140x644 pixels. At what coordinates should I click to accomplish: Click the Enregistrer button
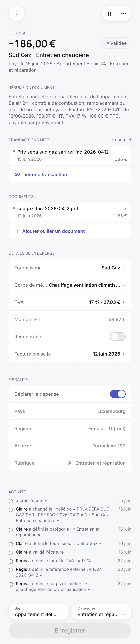(70, 631)
